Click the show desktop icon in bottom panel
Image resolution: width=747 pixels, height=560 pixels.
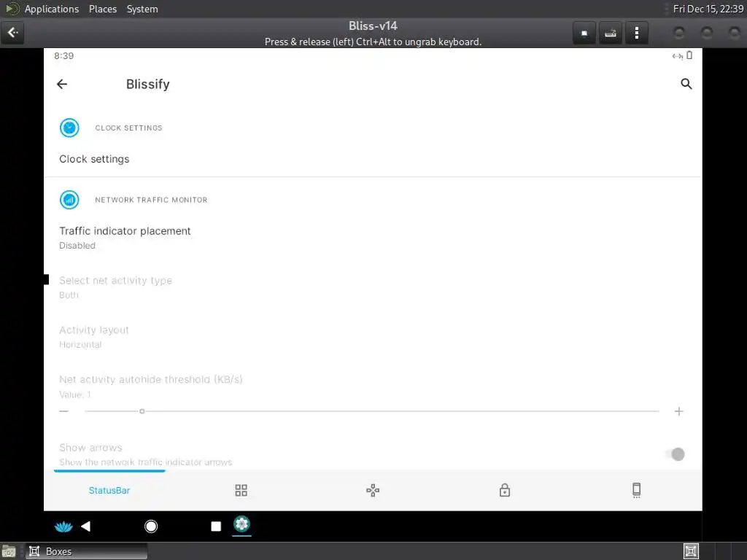[x=9, y=551]
